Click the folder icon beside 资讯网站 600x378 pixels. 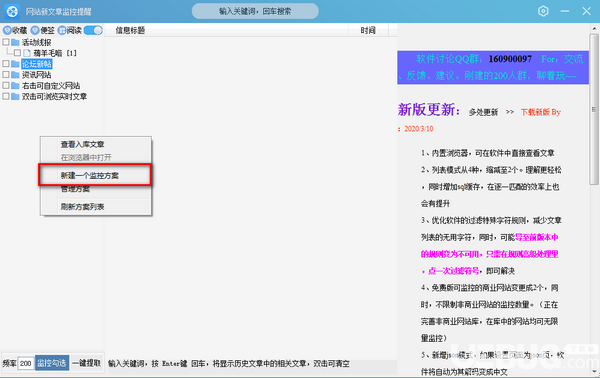click(x=15, y=75)
